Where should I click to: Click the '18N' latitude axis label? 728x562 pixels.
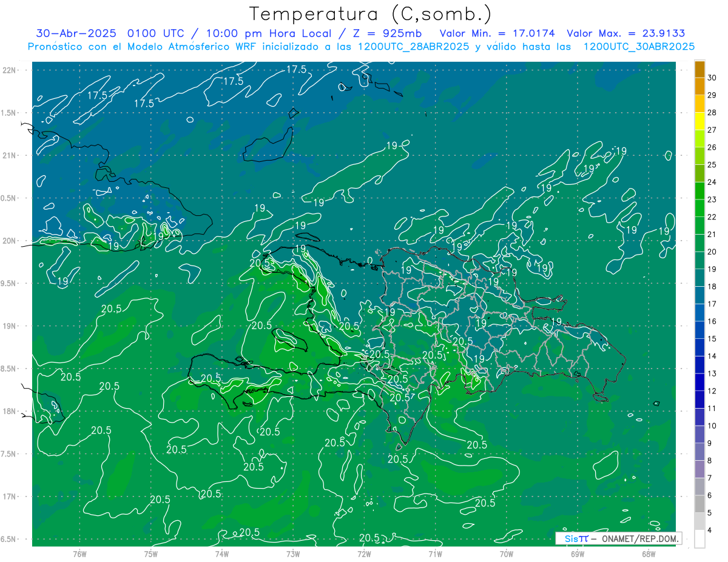[10, 411]
